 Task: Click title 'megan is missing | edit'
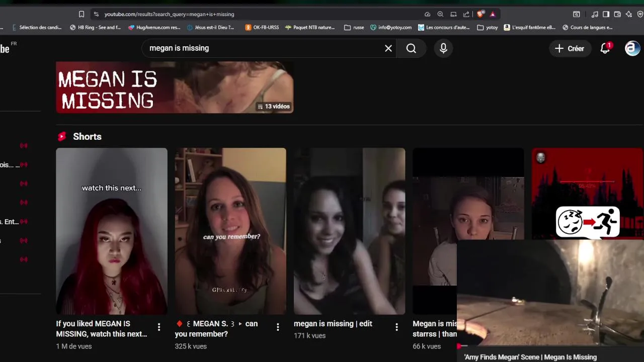pyautogui.click(x=333, y=324)
